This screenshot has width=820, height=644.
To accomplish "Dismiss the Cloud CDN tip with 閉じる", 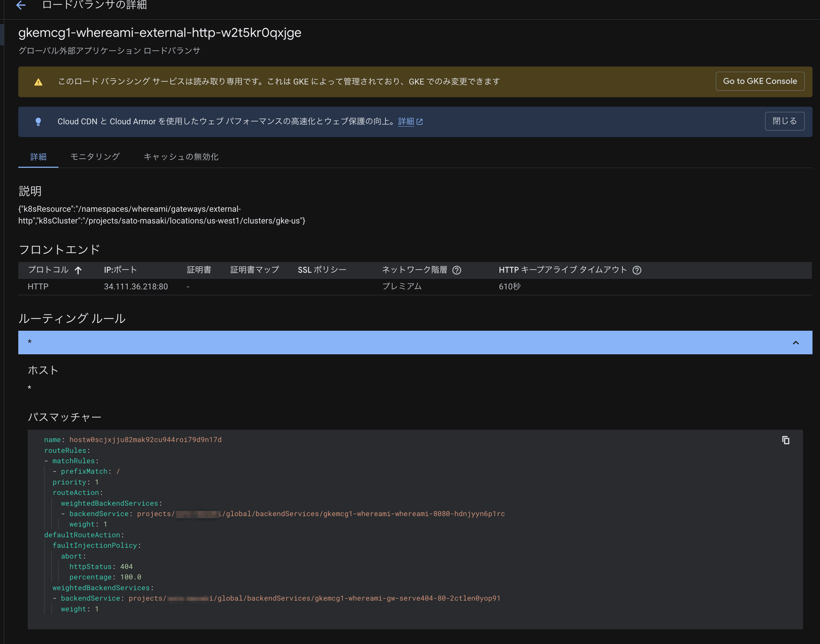I will (784, 121).
